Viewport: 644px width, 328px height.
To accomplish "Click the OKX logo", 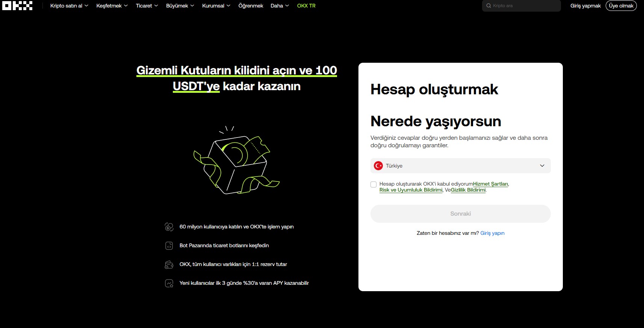I will (17, 6).
